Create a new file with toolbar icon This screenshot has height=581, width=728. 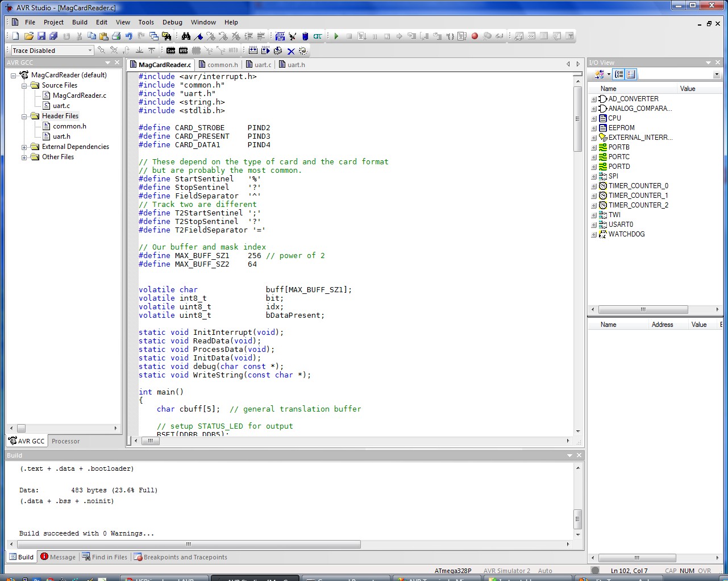point(16,36)
